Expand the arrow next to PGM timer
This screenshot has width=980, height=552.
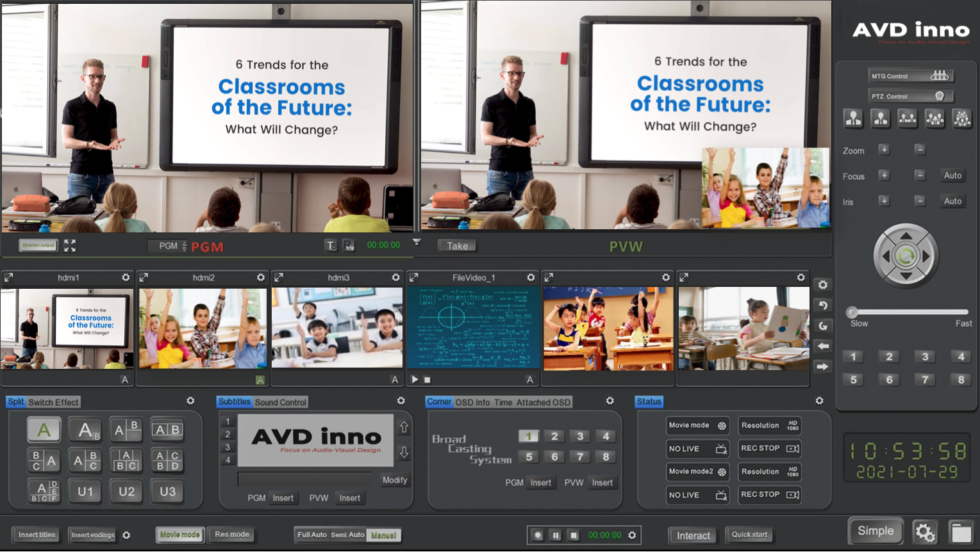pos(417,242)
